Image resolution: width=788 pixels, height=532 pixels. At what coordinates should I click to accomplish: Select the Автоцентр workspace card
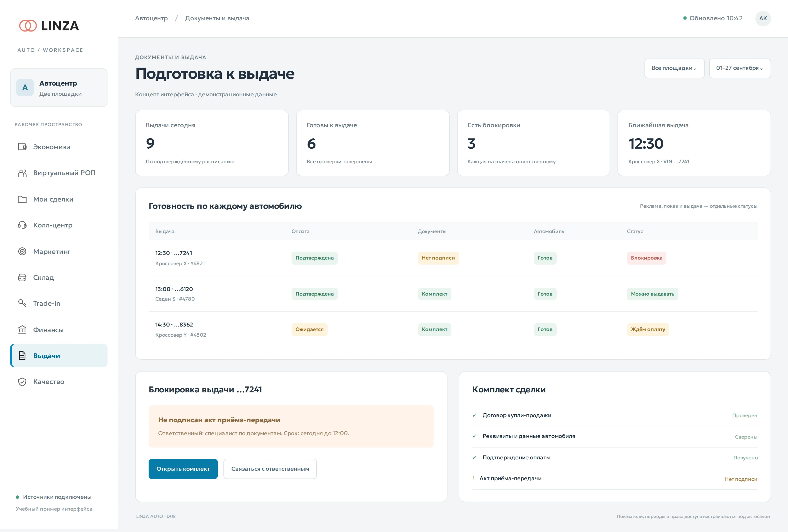click(x=59, y=88)
